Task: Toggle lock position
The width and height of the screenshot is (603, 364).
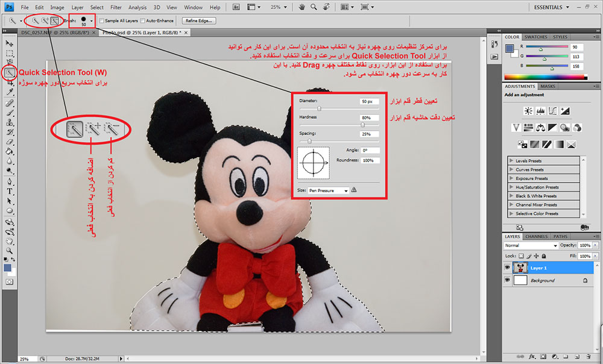Action: [536, 256]
